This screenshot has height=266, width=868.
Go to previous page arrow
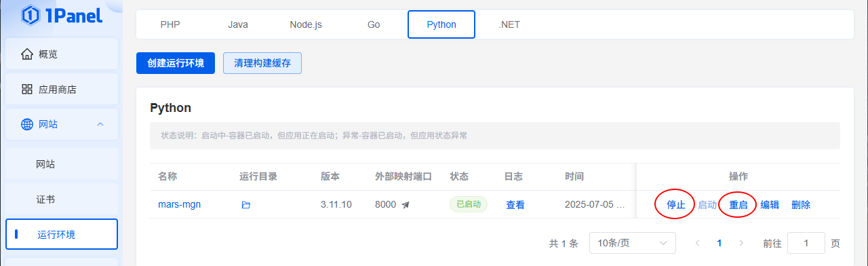(697, 243)
